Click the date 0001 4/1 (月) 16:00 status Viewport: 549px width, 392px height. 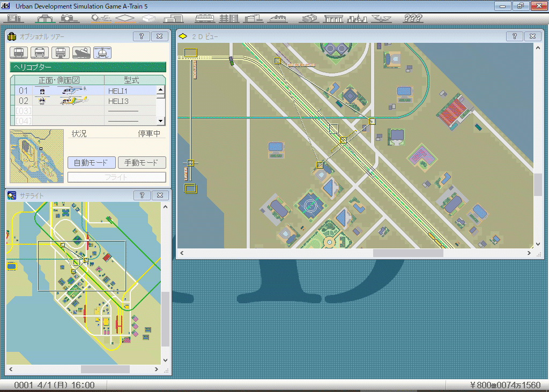point(54,386)
